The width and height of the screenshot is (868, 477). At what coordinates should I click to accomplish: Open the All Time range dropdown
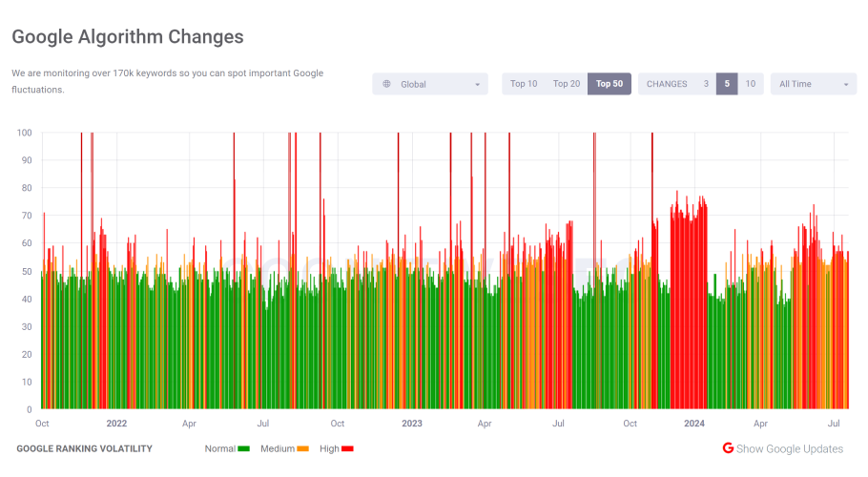click(814, 84)
